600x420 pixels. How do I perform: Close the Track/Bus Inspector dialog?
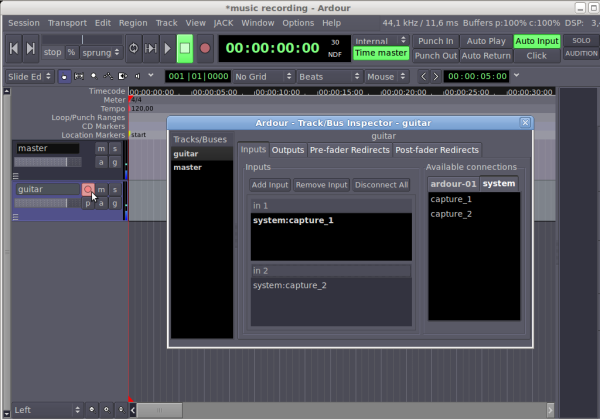point(525,122)
